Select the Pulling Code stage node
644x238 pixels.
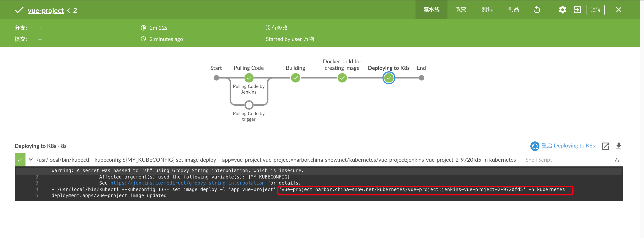[x=249, y=78]
